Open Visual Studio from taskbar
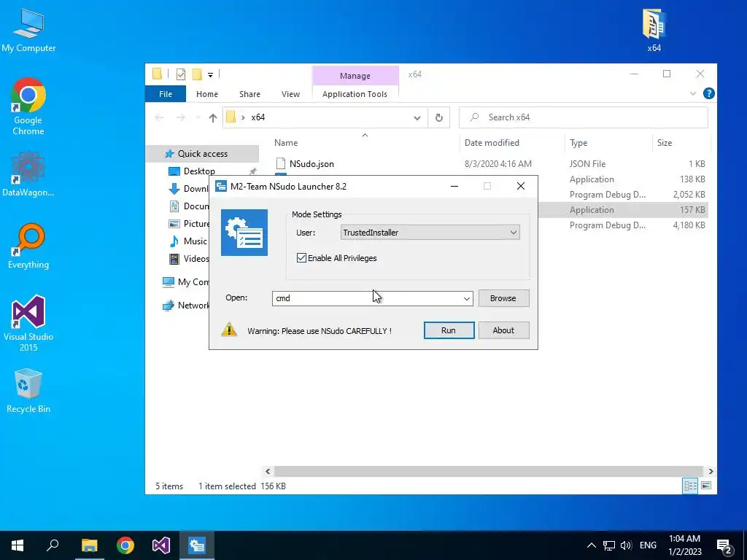Viewport: 747px width, 560px height. (161, 545)
